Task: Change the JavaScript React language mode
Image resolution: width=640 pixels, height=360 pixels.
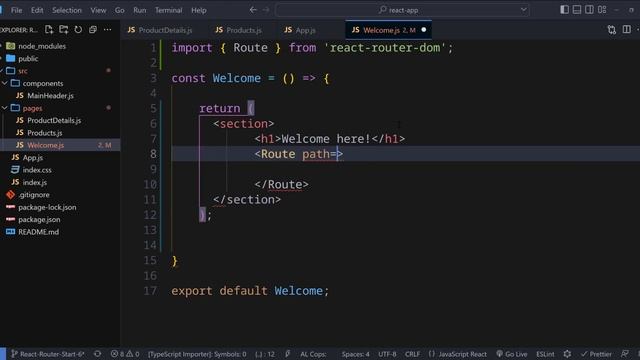Action: click(x=458, y=354)
